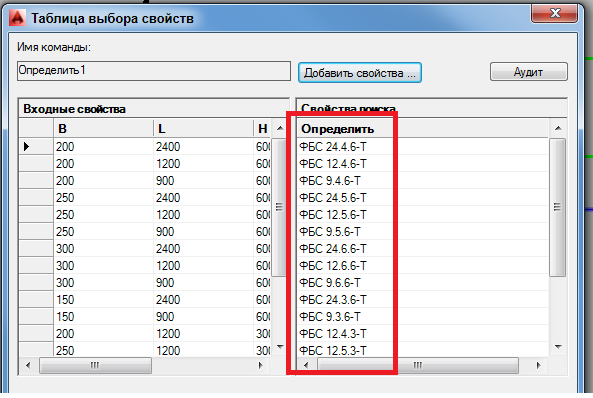The image size is (593, 398).
Task: Select cell ФБС 24.3.6-Т
Action: pyautogui.click(x=422, y=300)
